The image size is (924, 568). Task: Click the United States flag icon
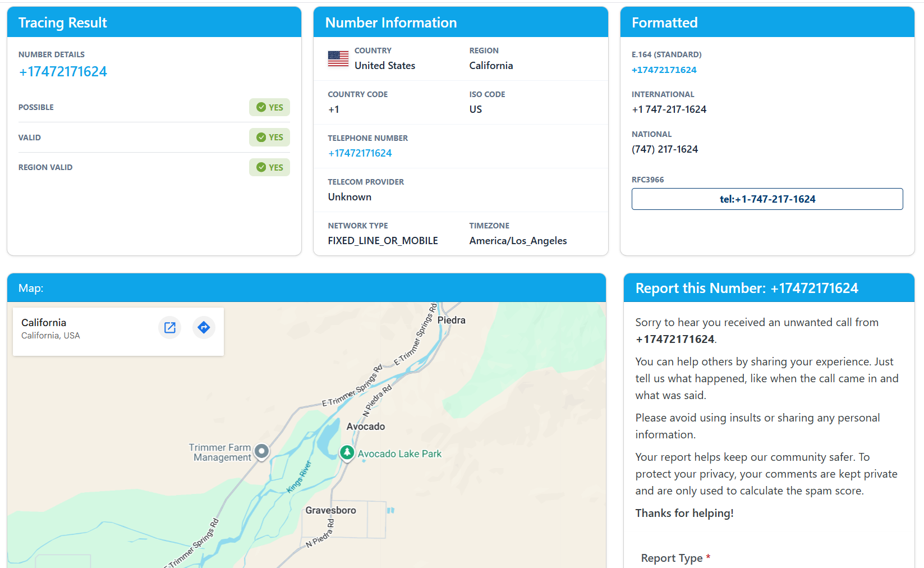coord(338,58)
